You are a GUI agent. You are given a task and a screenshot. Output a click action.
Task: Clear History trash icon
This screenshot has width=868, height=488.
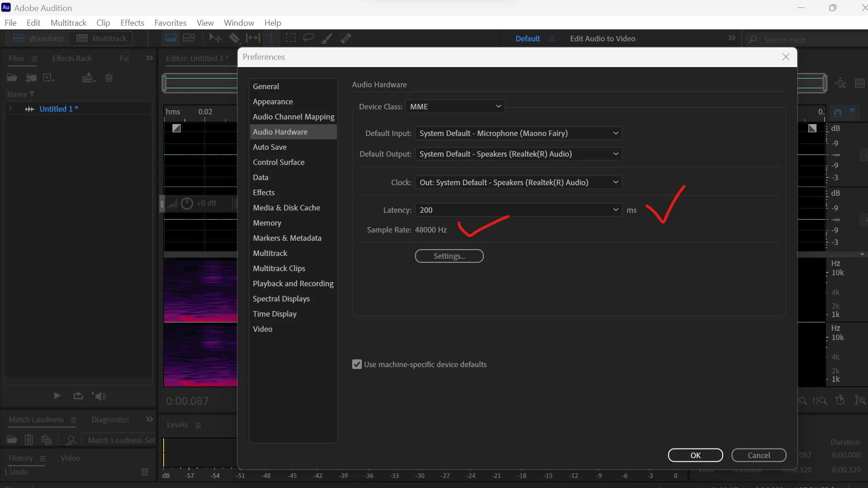pyautogui.click(x=145, y=471)
